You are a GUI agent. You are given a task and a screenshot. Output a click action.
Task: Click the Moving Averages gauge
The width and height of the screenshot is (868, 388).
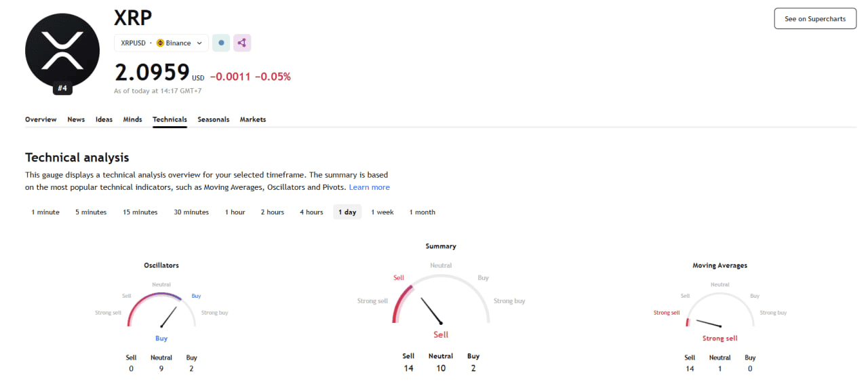pos(719,312)
